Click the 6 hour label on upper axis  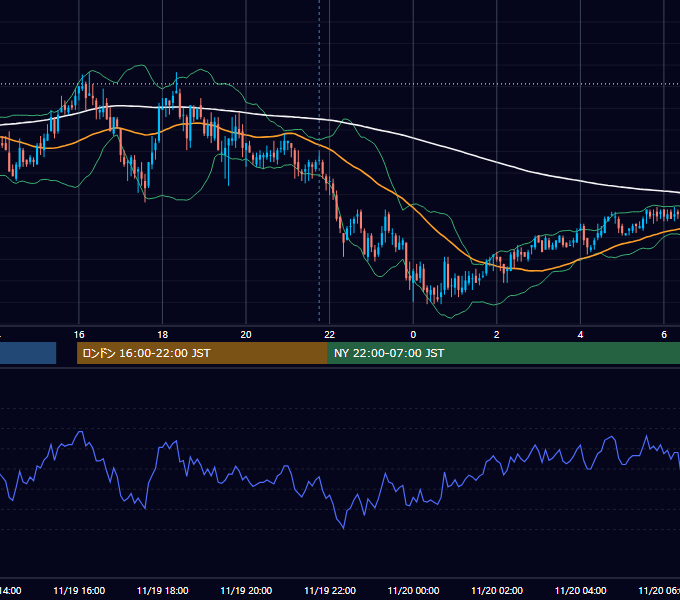(x=664, y=335)
